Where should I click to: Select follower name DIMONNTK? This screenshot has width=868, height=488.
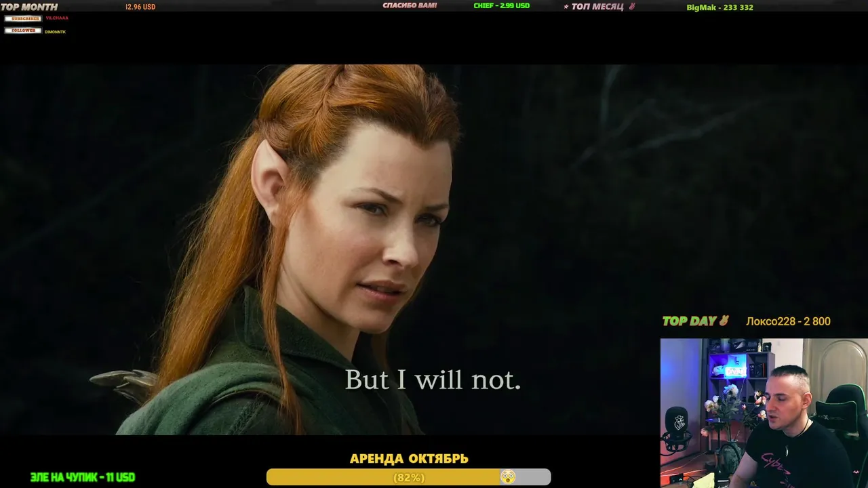point(56,32)
